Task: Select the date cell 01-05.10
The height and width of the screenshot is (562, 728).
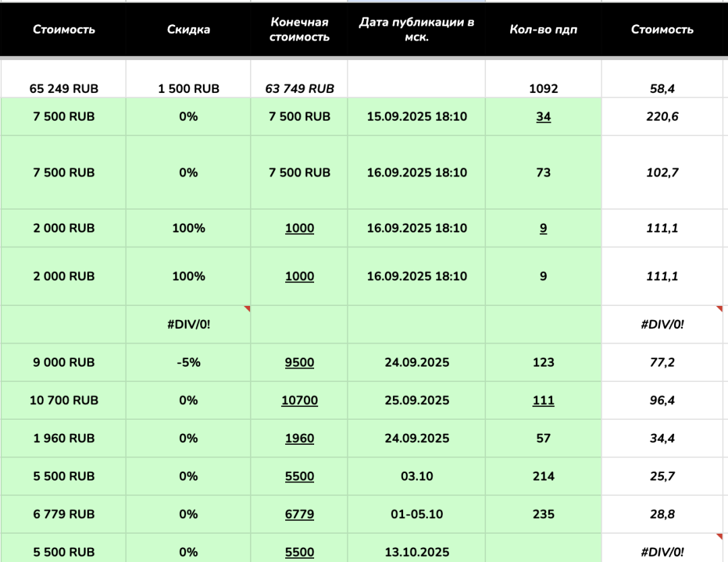Action: coord(417,514)
